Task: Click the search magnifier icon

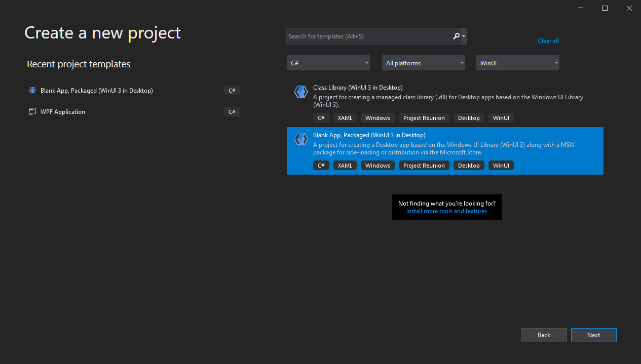Action: point(456,36)
